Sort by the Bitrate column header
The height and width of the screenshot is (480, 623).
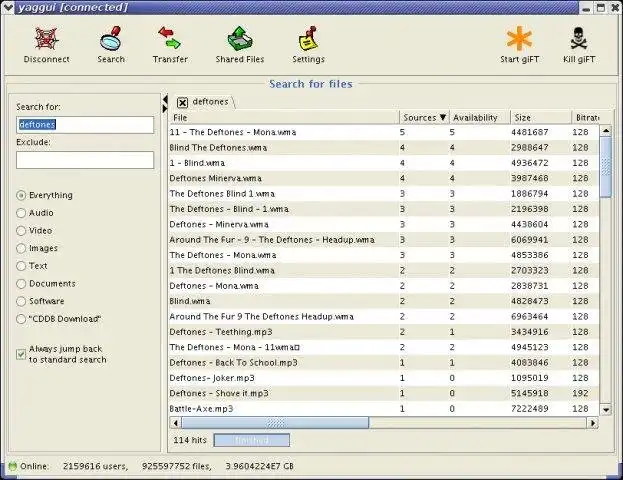(586, 118)
